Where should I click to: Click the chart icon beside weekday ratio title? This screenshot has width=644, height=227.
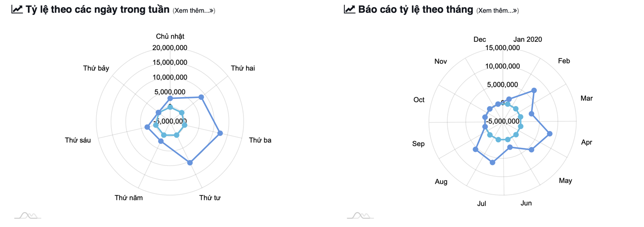(17, 9)
